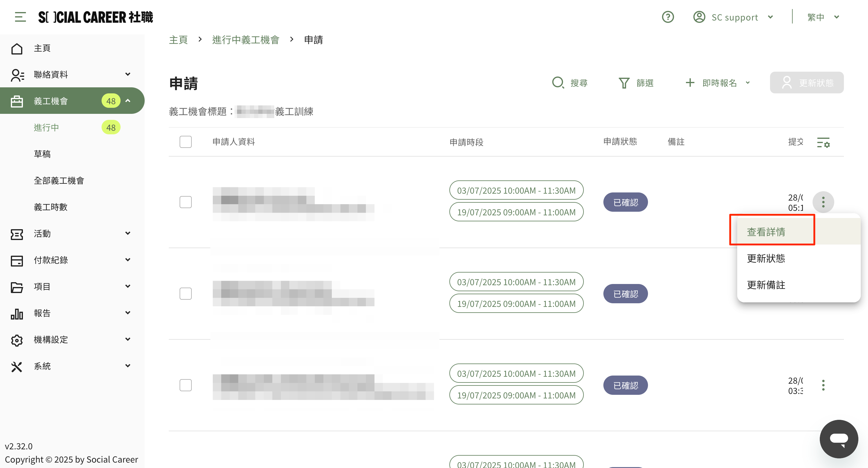The width and height of the screenshot is (868, 468).
Task: Check the first applicant row checkbox
Action: pos(185,202)
